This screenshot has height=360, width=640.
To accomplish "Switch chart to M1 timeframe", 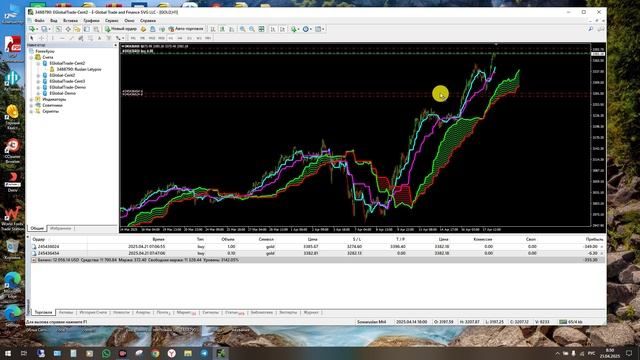I will tap(133, 38).
